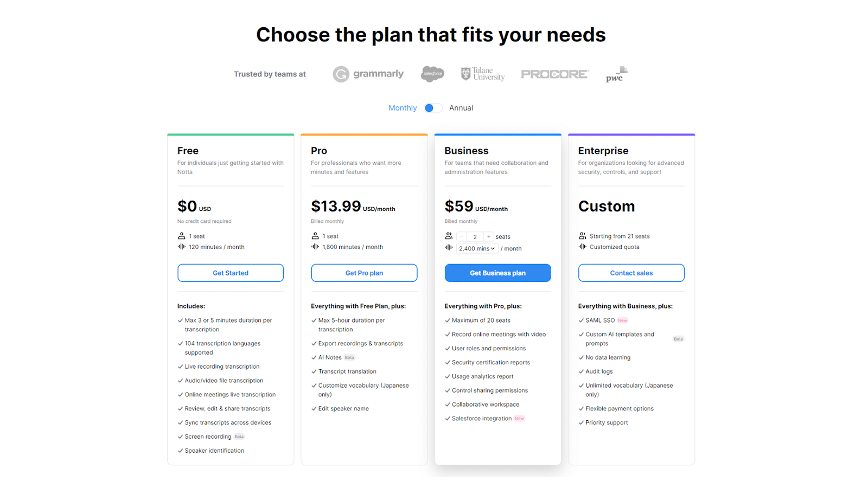Click the minutes quota icon under Free plan
The height and width of the screenshot is (488, 868).
click(181, 246)
